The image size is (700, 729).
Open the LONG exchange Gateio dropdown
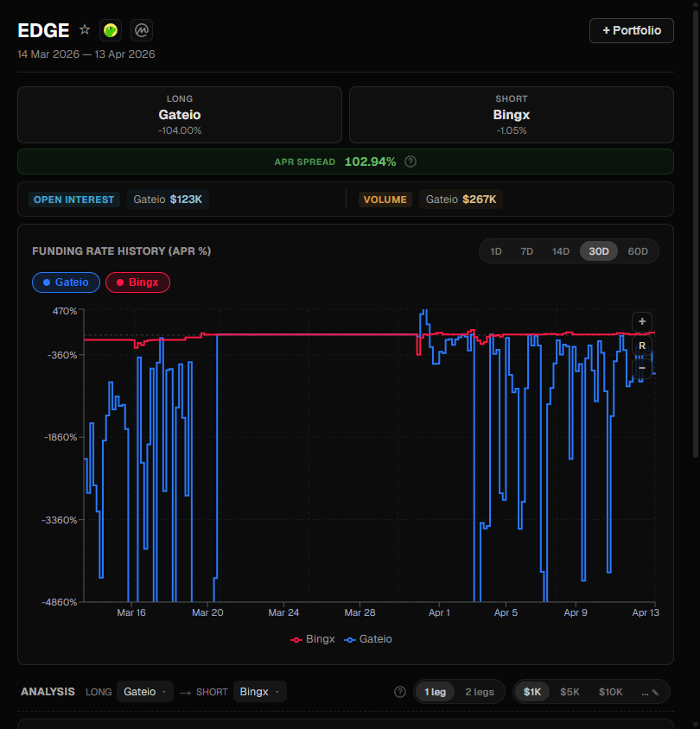click(144, 691)
